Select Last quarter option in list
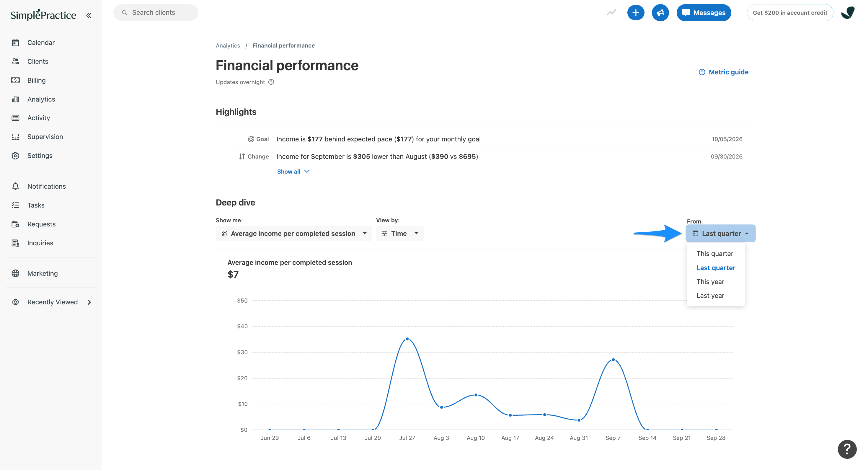Image resolution: width=868 pixels, height=470 pixels. (716, 268)
